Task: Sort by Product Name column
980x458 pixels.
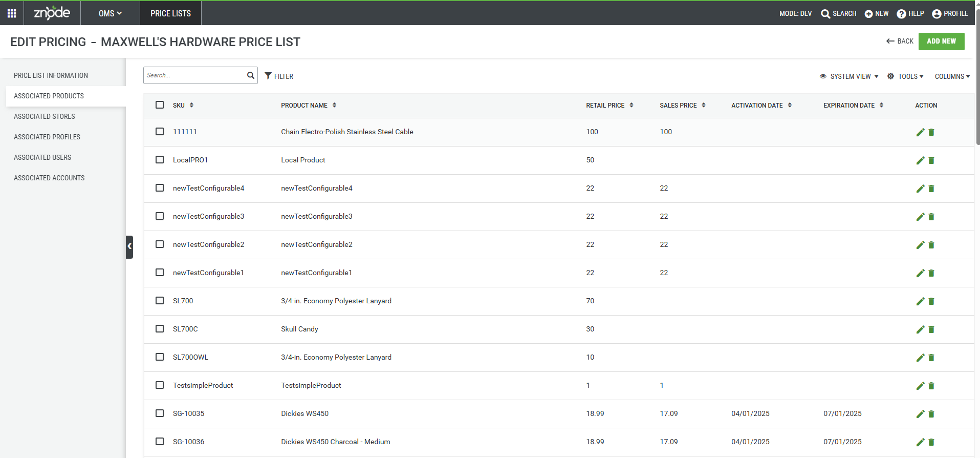Action: (309, 106)
